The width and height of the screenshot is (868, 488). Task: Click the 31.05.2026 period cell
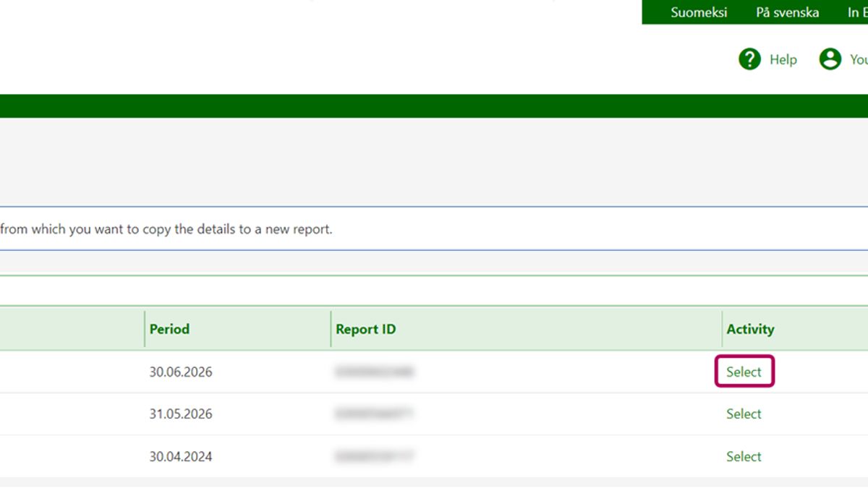click(x=181, y=414)
